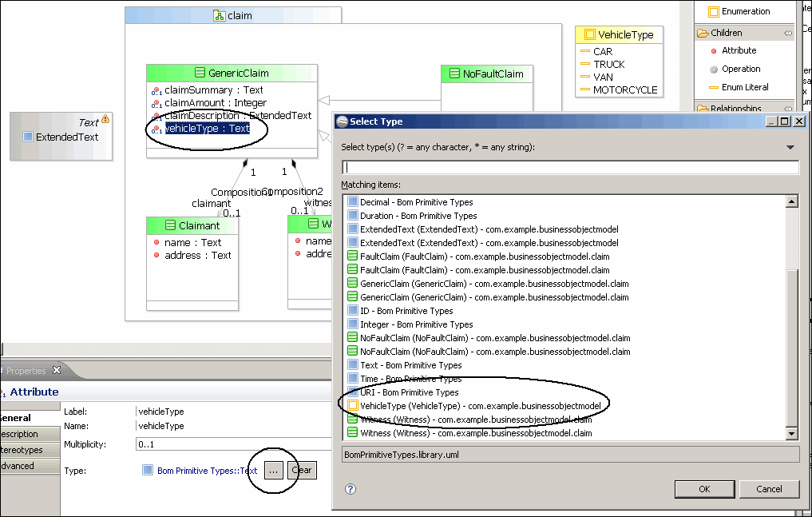The image size is (812, 517).
Task: Choose the Operation tool in palette
Action: pyautogui.click(x=740, y=70)
